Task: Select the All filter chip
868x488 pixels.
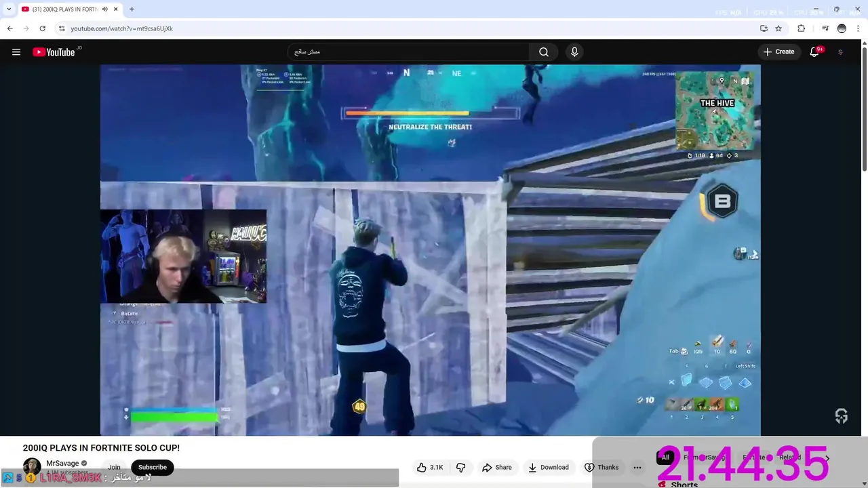Action: point(665,457)
